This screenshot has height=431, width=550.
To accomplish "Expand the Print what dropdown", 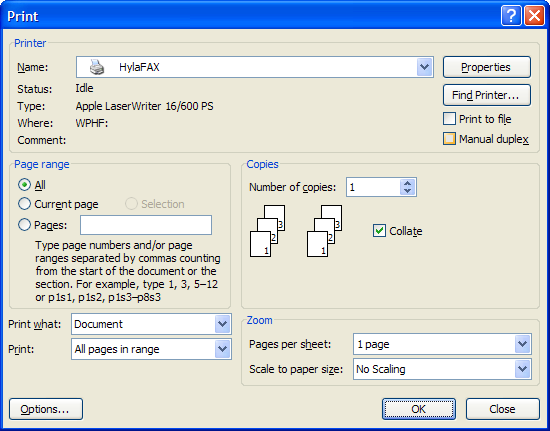I will [222, 324].
